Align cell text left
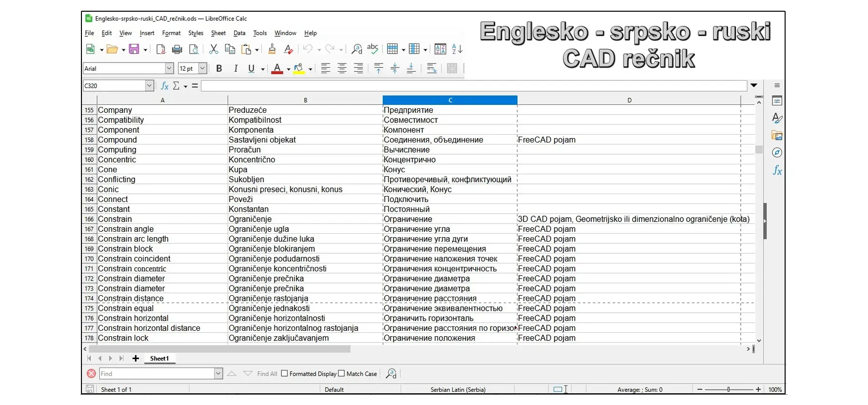The height and width of the screenshot is (405, 868). tap(326, 69)
